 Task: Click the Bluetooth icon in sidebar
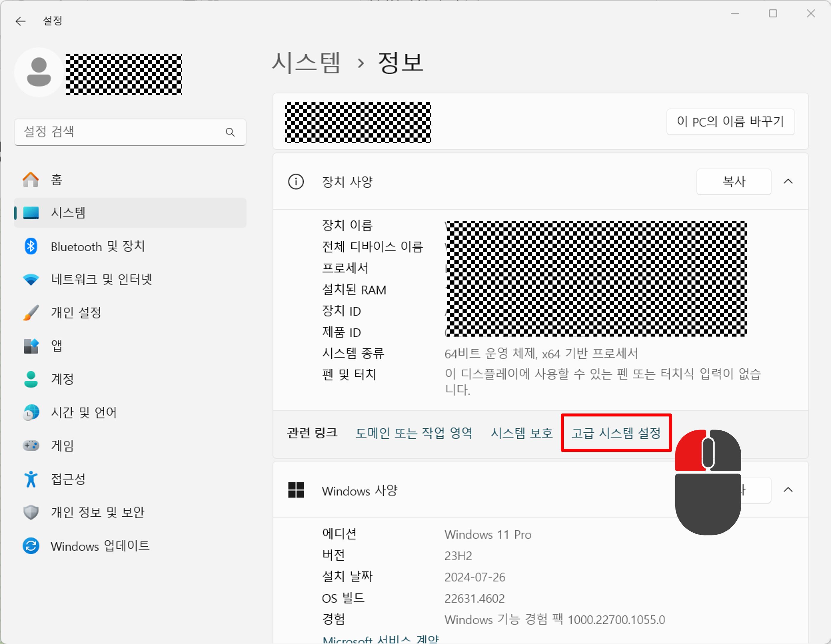(31, 247)
